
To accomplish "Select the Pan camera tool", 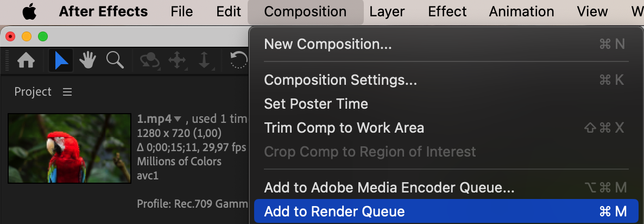I will [x=178, y=60].
